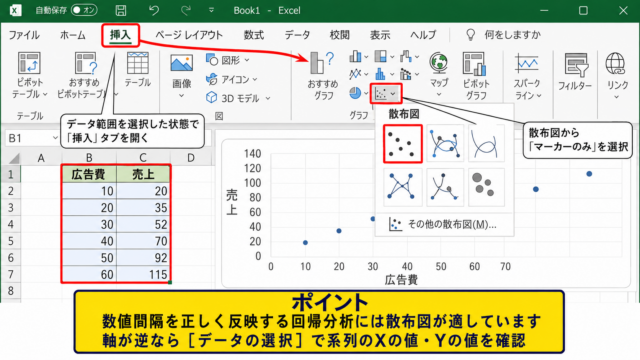
Task: Switch to the ホーム tab
Action: click(73, 35)
